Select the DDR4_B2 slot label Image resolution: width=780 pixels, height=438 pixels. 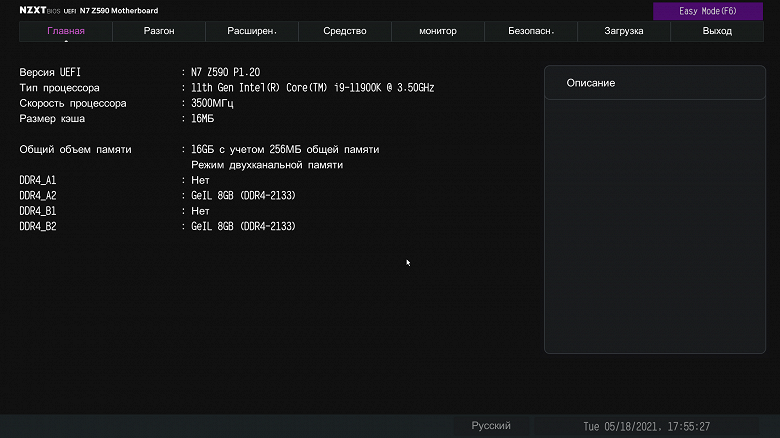click(38, 226)
